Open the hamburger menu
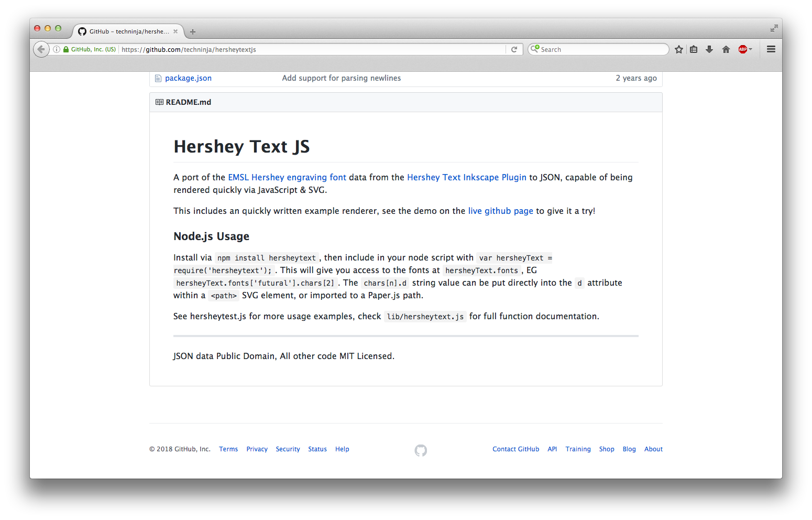 [771, 49]
